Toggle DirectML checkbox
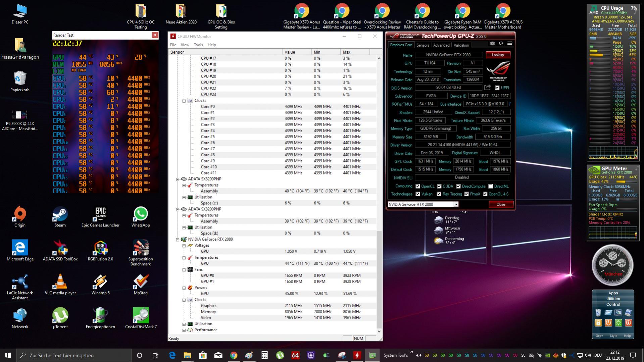644x362 pixels. coord(490,186)
